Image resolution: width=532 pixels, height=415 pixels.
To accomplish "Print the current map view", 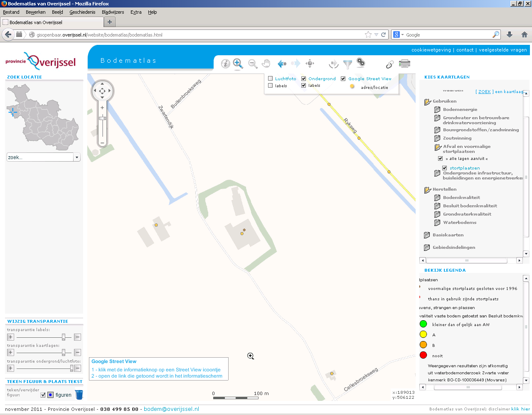I will (x=405, y=64).
